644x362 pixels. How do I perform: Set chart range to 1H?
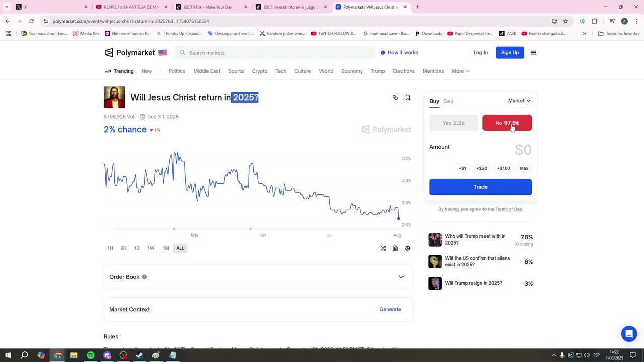click(110, 248)
